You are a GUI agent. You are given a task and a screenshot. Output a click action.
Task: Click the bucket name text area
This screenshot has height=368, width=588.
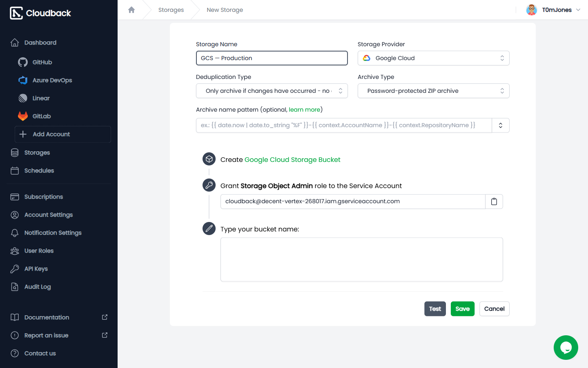pyautogui.click(x=362, y=259)
